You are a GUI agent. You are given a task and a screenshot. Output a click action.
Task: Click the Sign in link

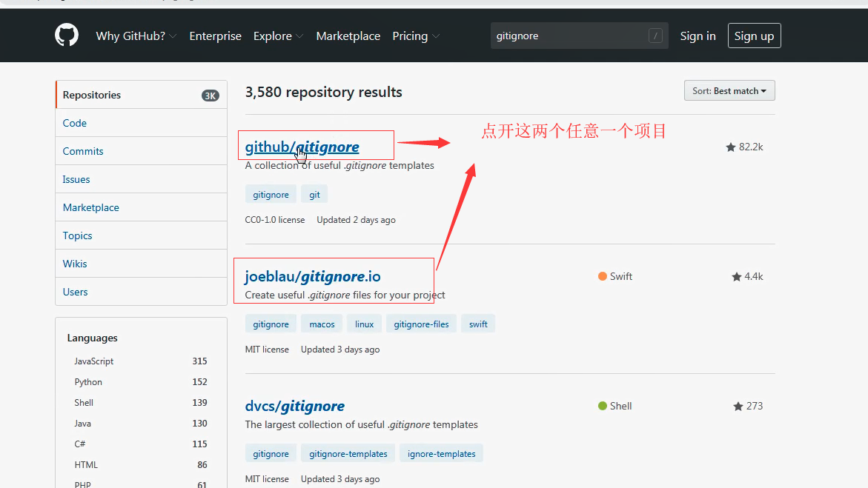coord(698,36)
